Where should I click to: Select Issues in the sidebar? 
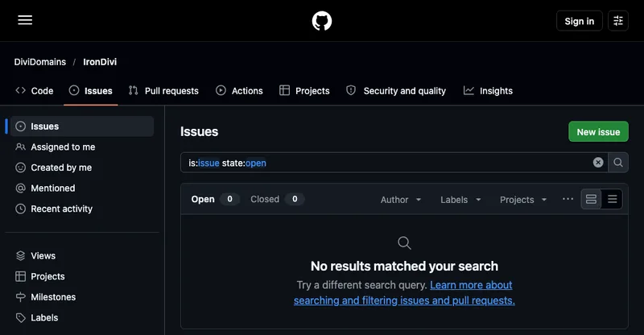[x=82, y=126]
